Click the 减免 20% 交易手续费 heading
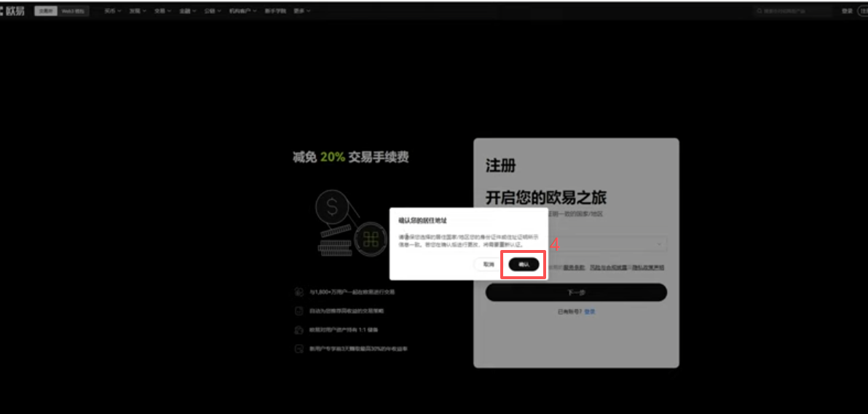868x414 pixels. pyautogui.click(x=351, y=157)
